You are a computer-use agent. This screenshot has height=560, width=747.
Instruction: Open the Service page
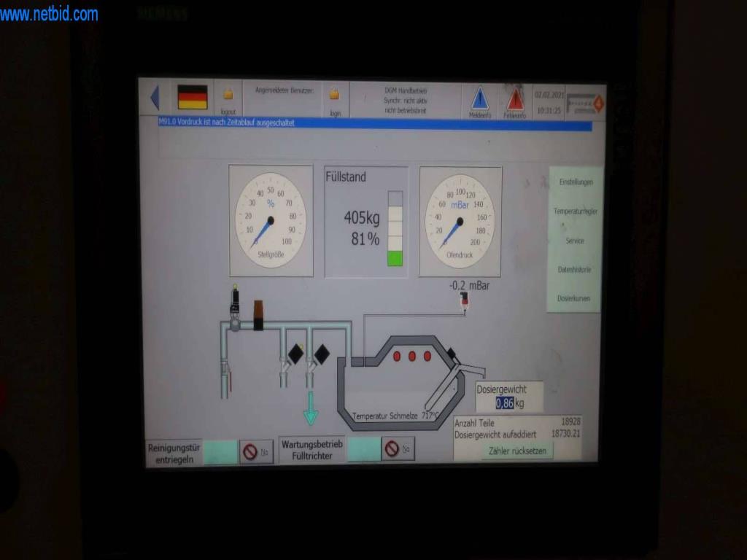coord(575,240)
